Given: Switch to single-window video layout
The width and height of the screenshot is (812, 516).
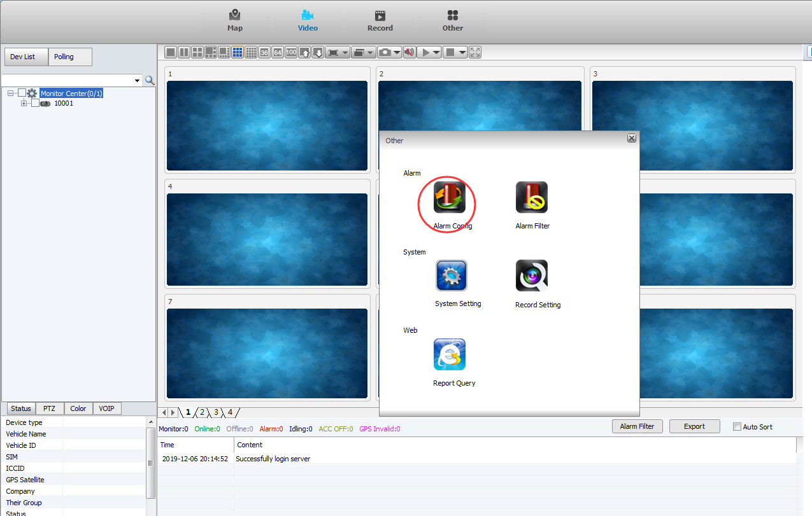Looking at the screenshot, I should [x=171, y=52].
